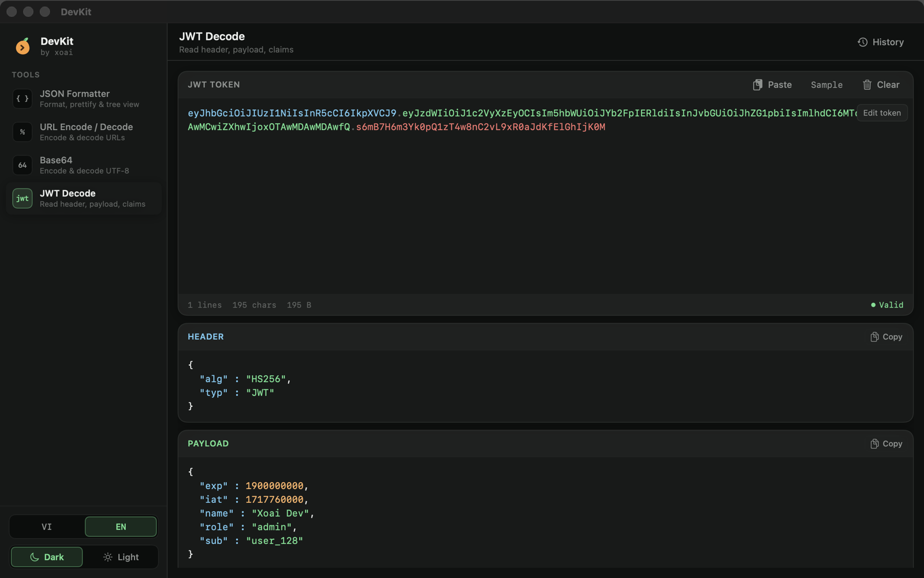Viewport: 924px width, 578px height.
Task: Click the iat value 1717760000
Action: point(274,499)
